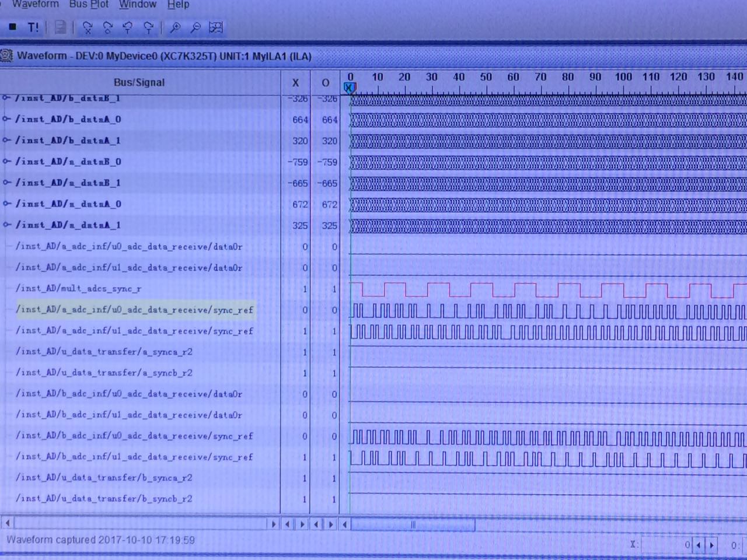Select a_adc_inf/u1 sync_ref signal row
This screenshot has width=747, height=560.
(135, 331)
